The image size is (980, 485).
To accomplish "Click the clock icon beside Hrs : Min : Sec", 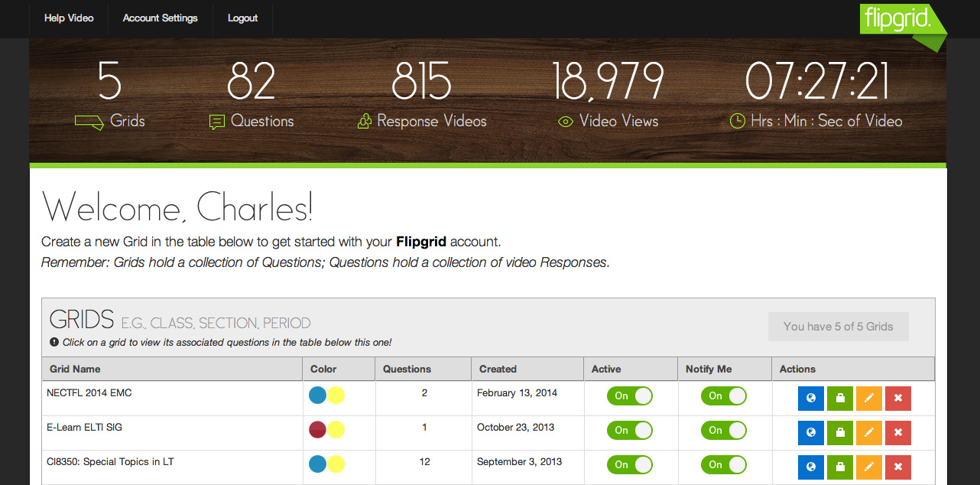I will coord(738,121).
